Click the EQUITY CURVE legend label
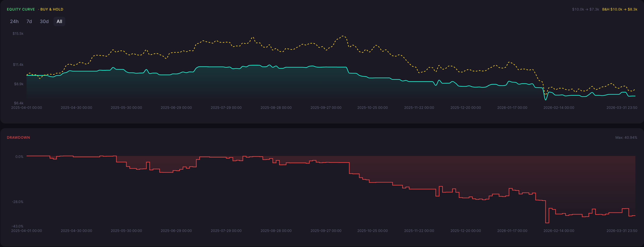Screen dimensions: 644x247 pos(21,9)
